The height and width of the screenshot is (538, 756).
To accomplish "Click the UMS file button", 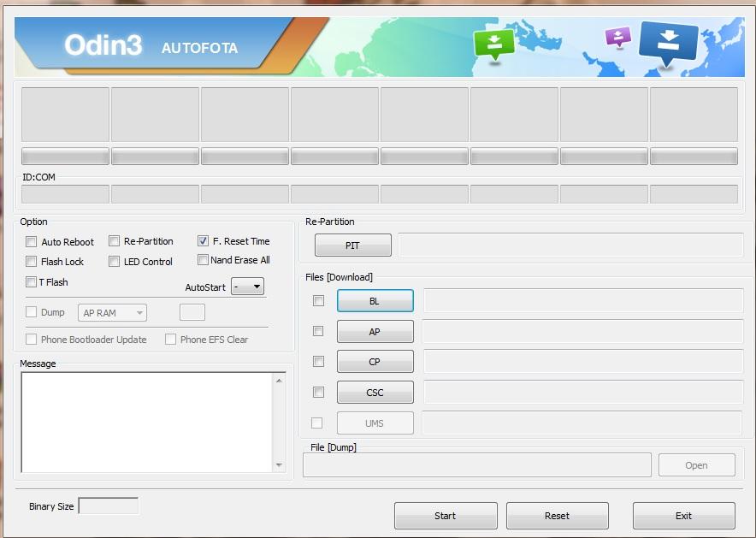I will click(x=375, y=423).
